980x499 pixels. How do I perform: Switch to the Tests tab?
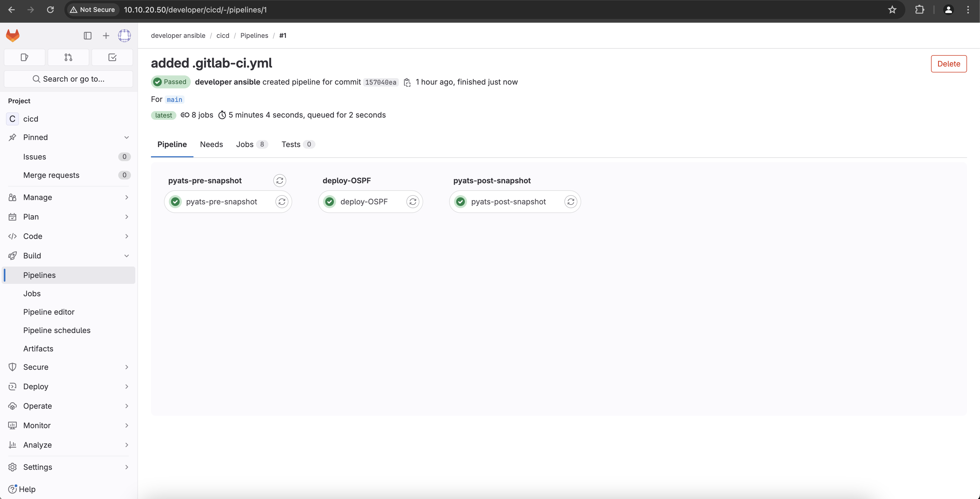tap(298, 144)
